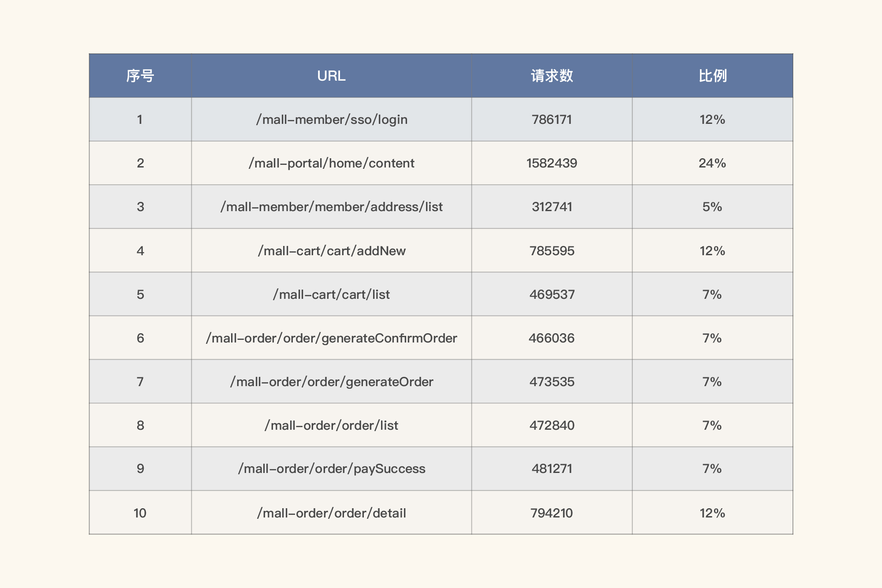
Task: Click the 请求数 column header
Action: pyautogui.click(x=552, y=76)
